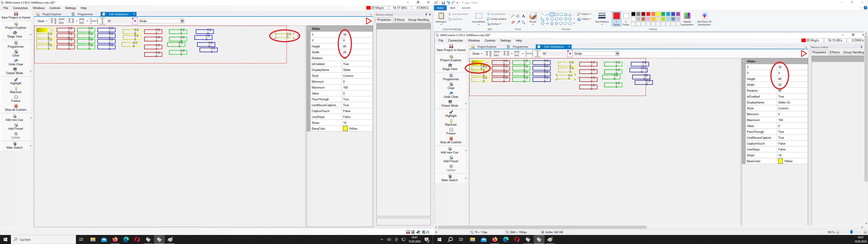Select the Color picker eyedropper tool
Image resolution: width=868 pixels, height=244 pixels.
[518, 23]
